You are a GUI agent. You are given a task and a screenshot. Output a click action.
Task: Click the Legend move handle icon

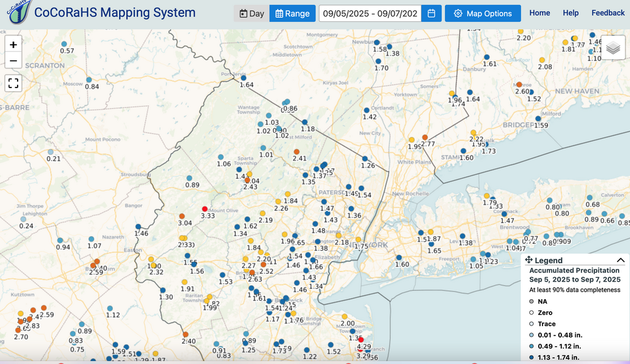pyautogui.click(x=529, y=260)
